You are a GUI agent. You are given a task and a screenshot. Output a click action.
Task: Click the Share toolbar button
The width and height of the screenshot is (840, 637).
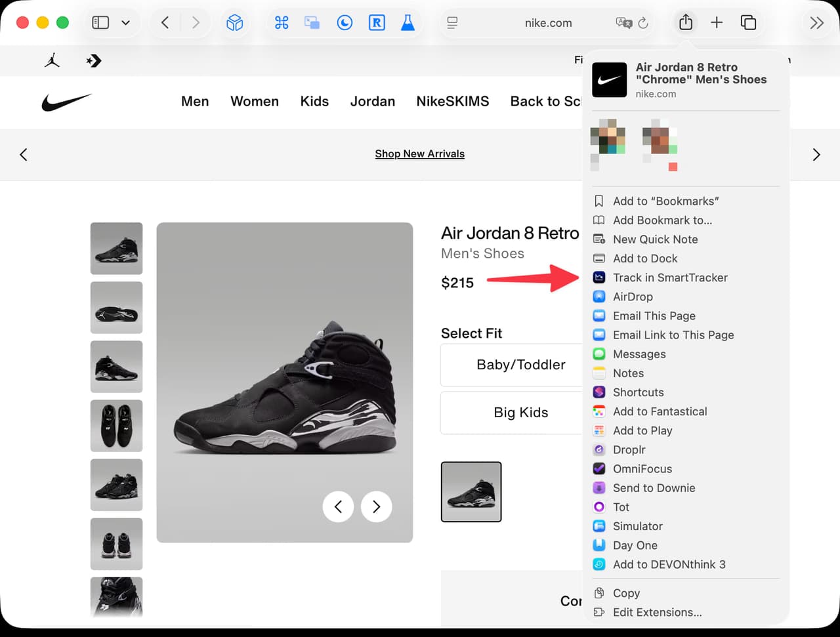coord(686,23)
